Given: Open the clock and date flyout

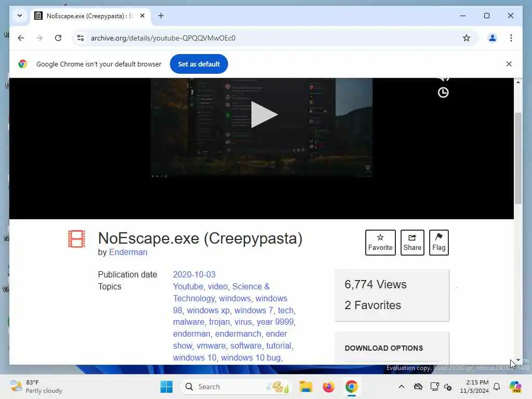Looking at the screenshot, I should click(x=474, y=387).
